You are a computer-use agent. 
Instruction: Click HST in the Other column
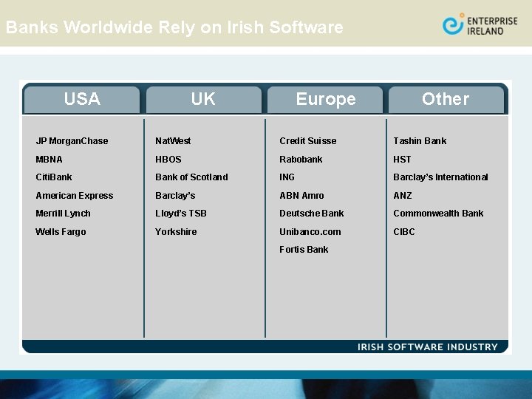[402, 159]
